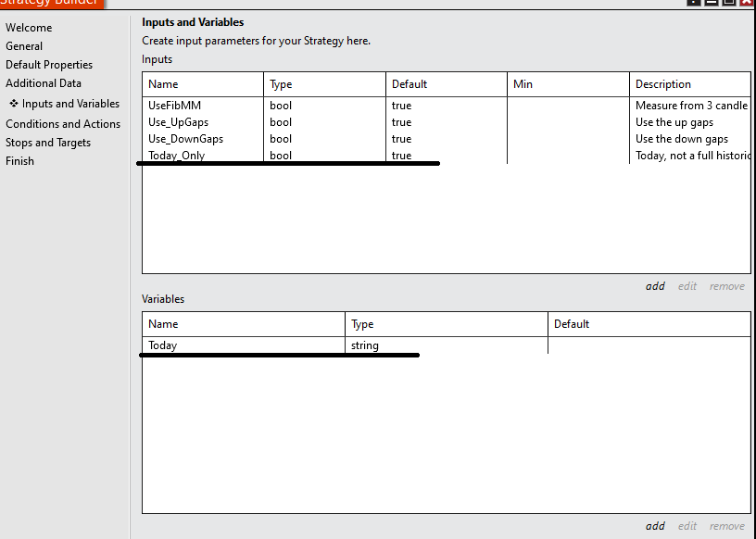Open the Welcome page
This screenshot has width=756, height=539.
tap(29, 28)
